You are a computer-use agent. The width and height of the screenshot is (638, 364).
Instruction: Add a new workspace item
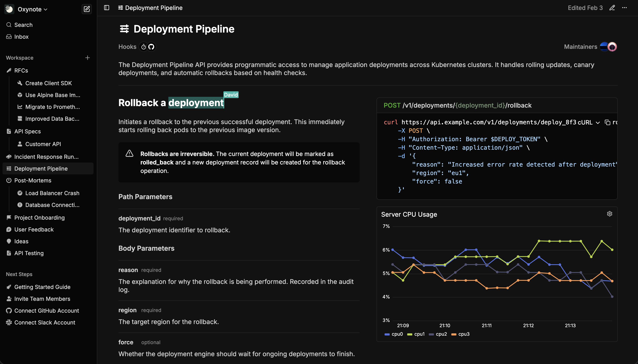(x=87, y=58)
